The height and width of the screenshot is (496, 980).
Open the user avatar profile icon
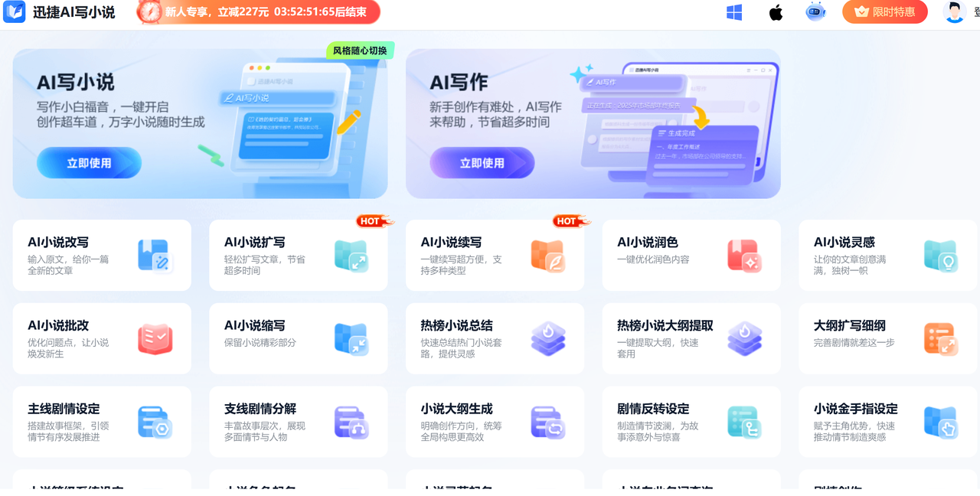(x=955, y=11)
